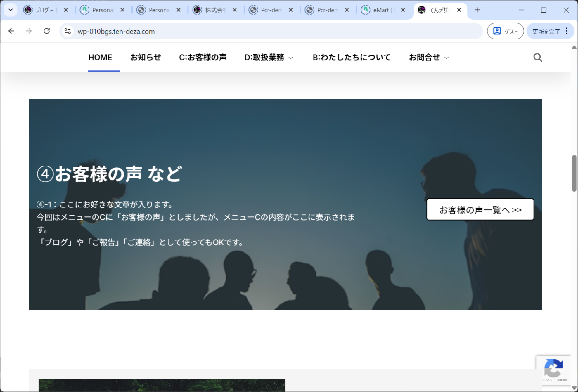Go back to previous page
The width and height of the screenshot is (578, 392).
coord(11,31)
